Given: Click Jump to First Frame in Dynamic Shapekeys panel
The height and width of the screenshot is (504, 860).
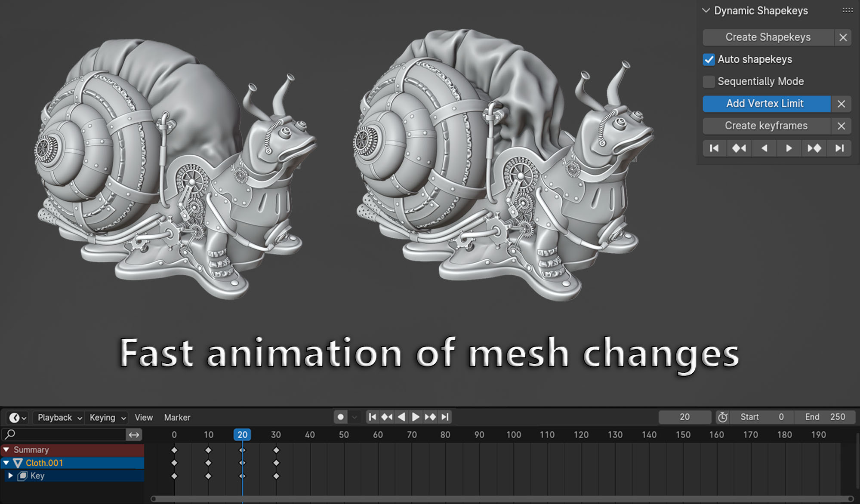Looking at the screenshot, I should pyautogui.click(x=714, y=148).
